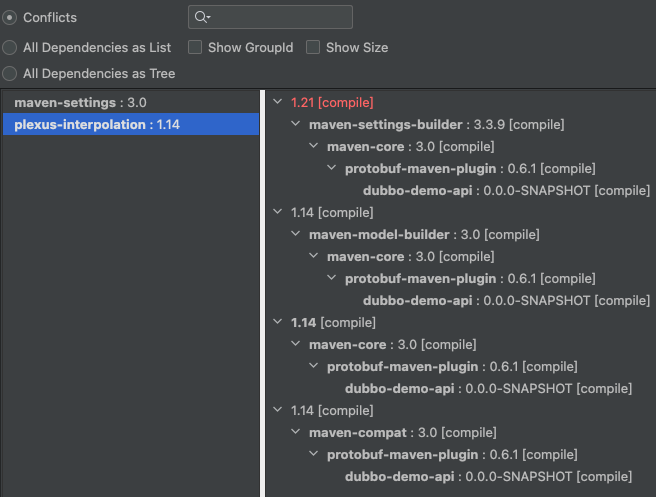Select maven-settings : 3.0 in conflicts list

131,102
